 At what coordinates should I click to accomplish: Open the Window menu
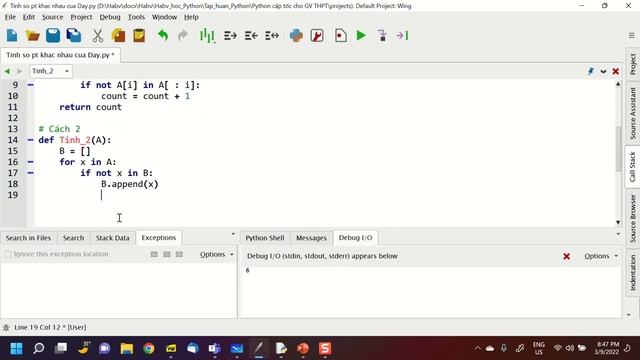(164, 17)
